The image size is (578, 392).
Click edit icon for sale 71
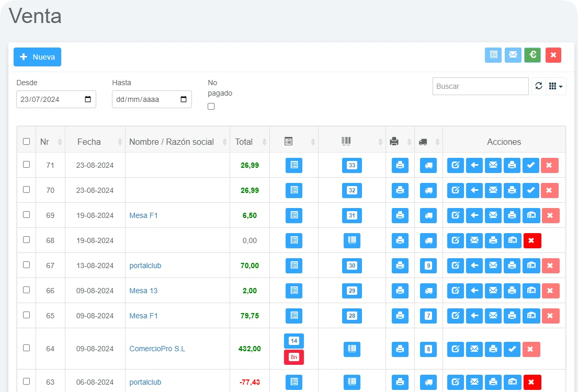[456, 165]
